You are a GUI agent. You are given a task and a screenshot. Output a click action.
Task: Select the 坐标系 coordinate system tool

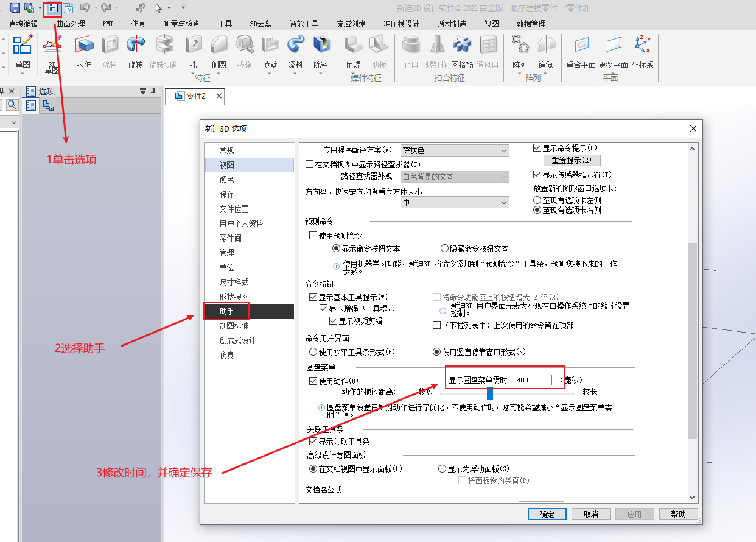point(642,52)
